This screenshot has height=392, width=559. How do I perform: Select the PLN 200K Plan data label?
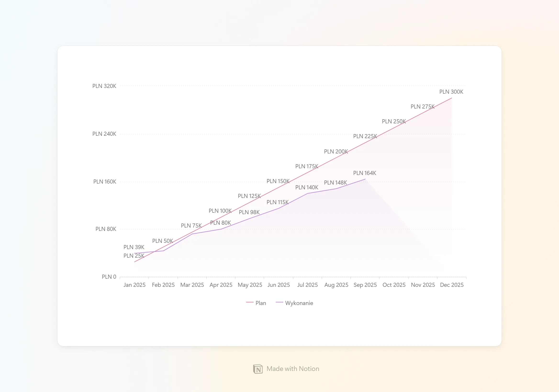(x=336, y=152)
